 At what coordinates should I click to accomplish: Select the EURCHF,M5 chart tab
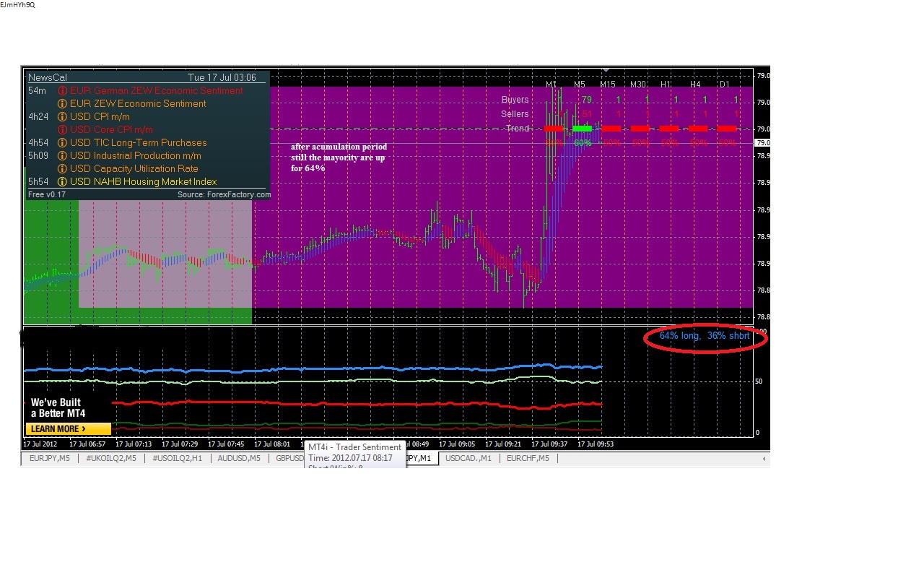[x=528, y=458]
